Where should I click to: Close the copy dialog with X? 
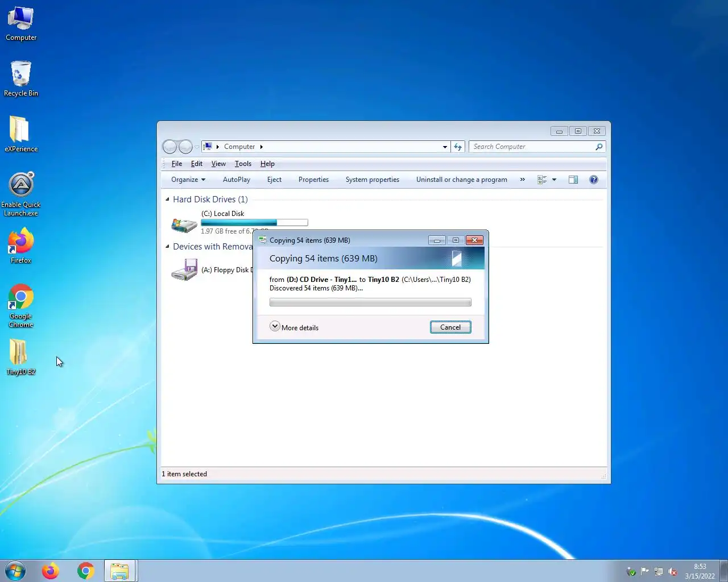[474, 240]
